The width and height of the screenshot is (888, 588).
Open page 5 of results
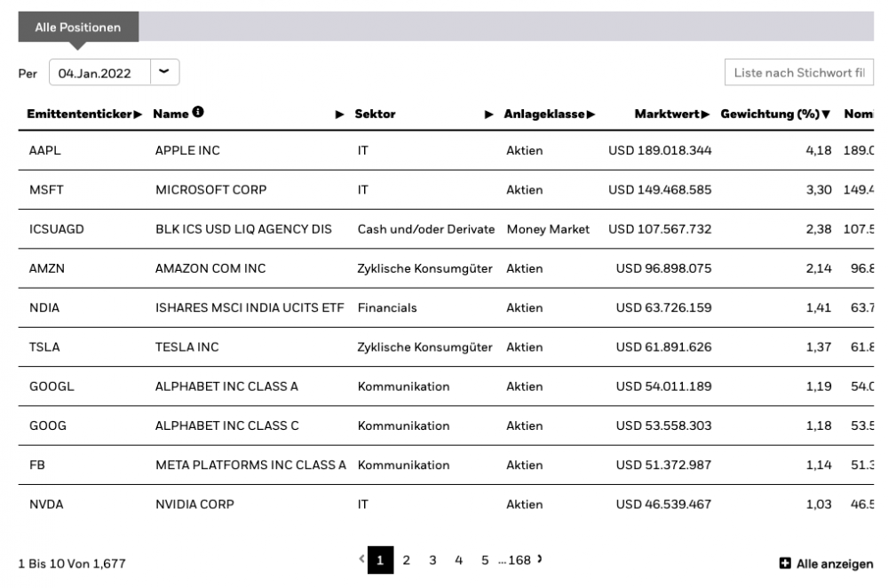[x=485, y=560]
